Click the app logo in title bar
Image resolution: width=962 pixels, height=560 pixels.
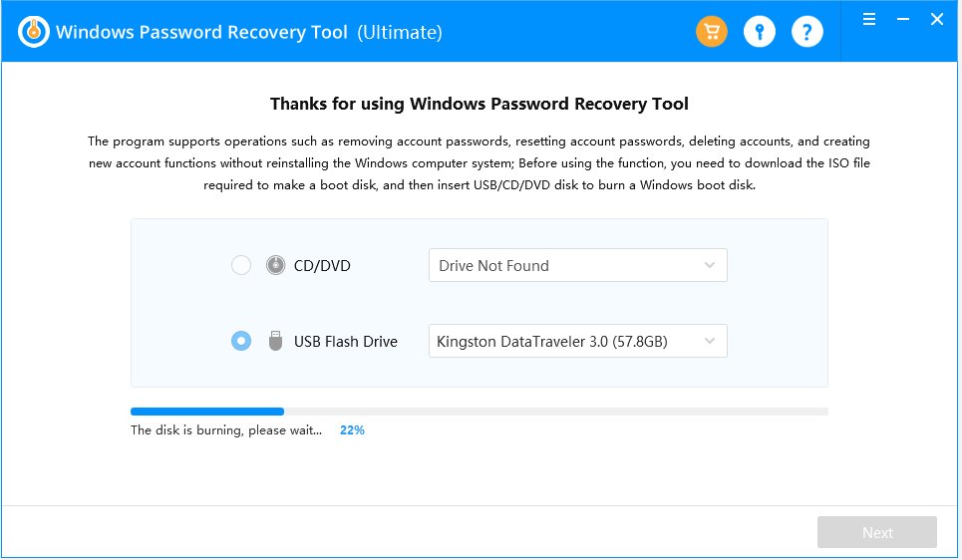tap(35, 32)
